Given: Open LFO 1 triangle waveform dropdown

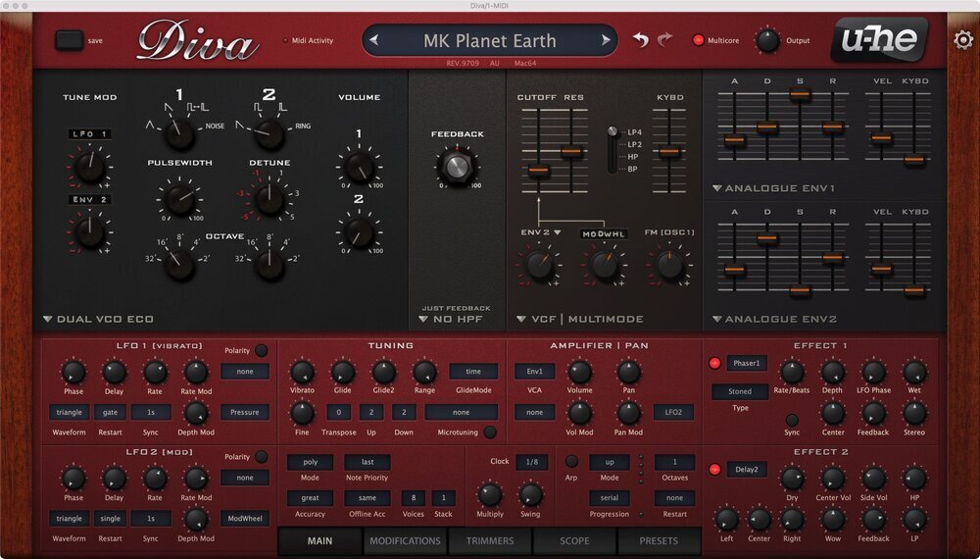Looking at the screenshot, I should click(x=69, y=412).
